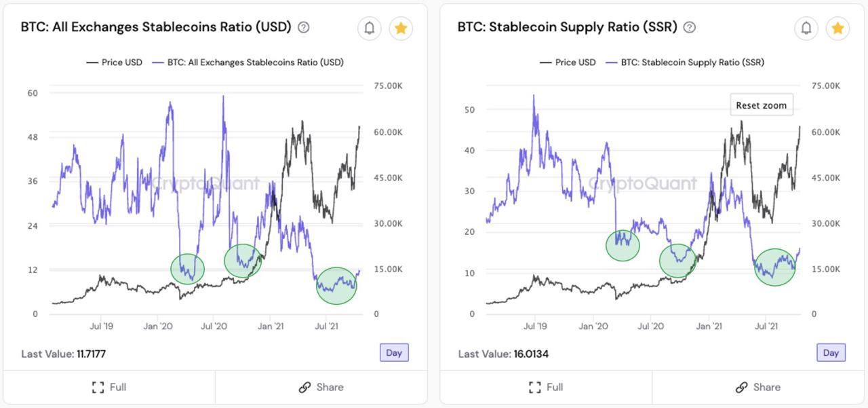This screenshot has height=408, width=868.
Task: Open help icon beside All Exchanges Stablecoins Ratio title
Action: pos(304,28)
